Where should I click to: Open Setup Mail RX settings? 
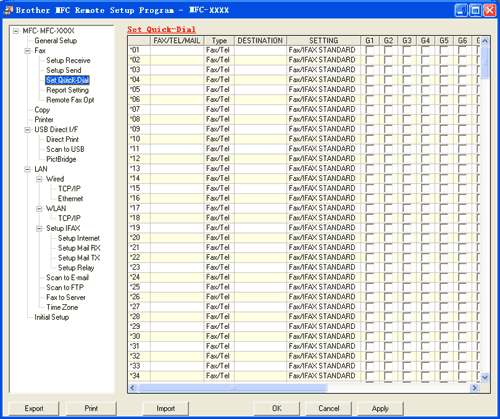click(79, 248)
